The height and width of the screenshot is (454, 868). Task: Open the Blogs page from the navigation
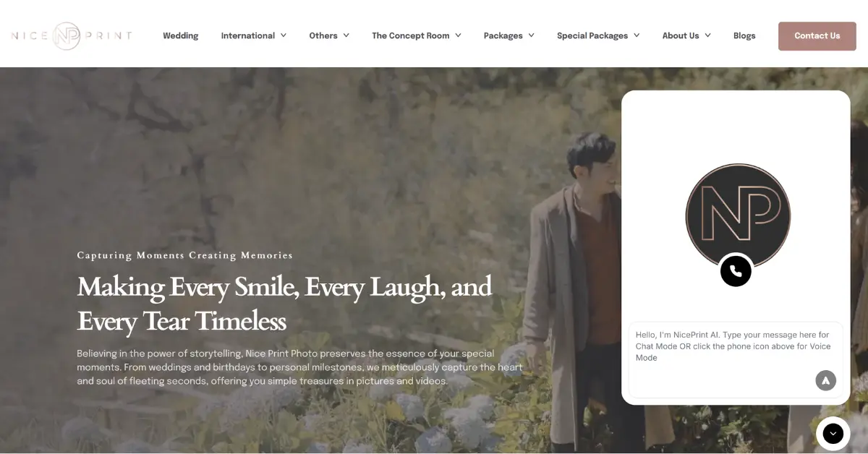pos(744,35)
